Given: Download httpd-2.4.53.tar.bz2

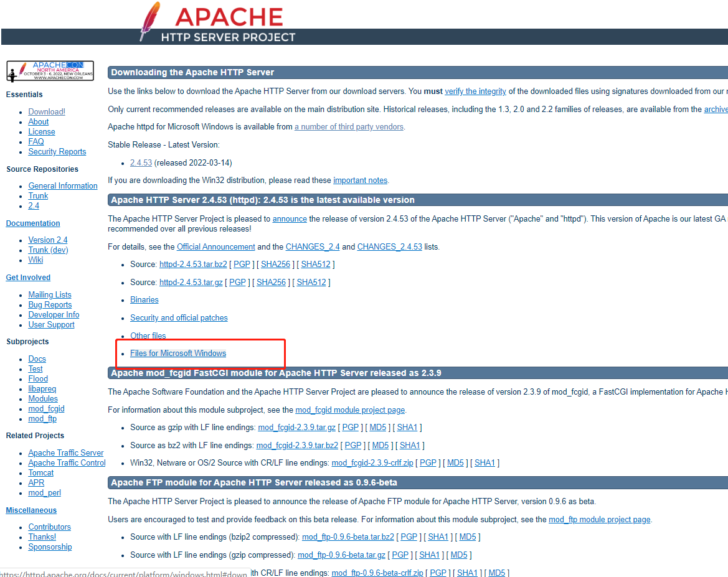Looking at the screenshot, I should coord(193,264).
